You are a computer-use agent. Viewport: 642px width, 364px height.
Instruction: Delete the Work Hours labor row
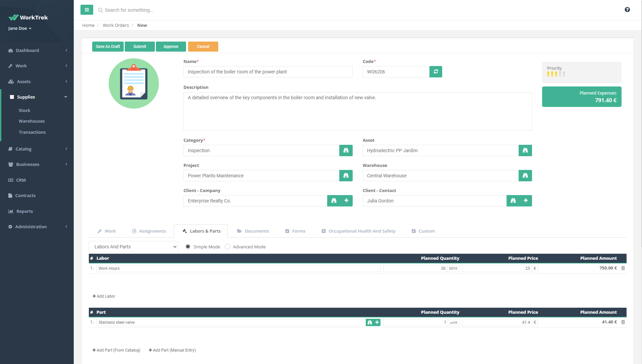point(623,268)
